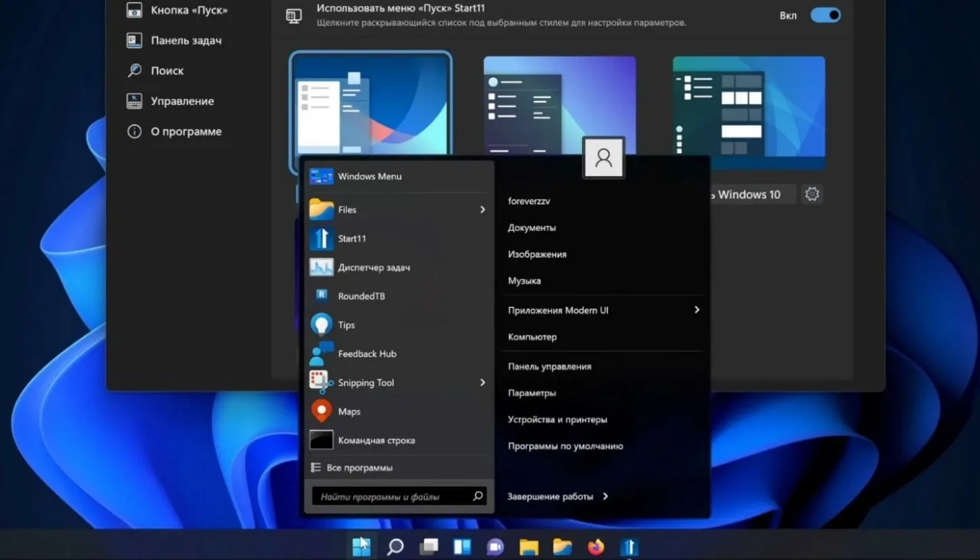Viewport: 980px width, 560px height.
Task: Toggle the Использовать меню «Пуск» Start11 switch
Action: pos(825,15)
